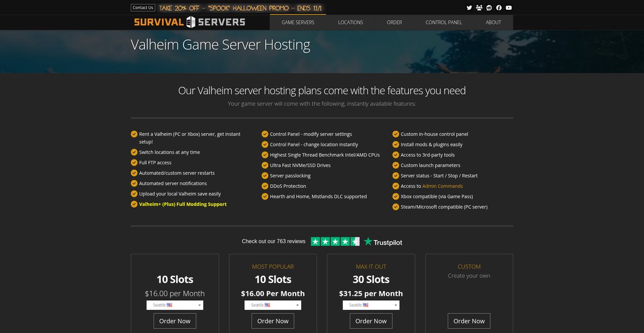Viewport: 644px width, 333px height.
Task: Click checkmark beside Hearth and Home DLC supported
Action: [265, 197]
